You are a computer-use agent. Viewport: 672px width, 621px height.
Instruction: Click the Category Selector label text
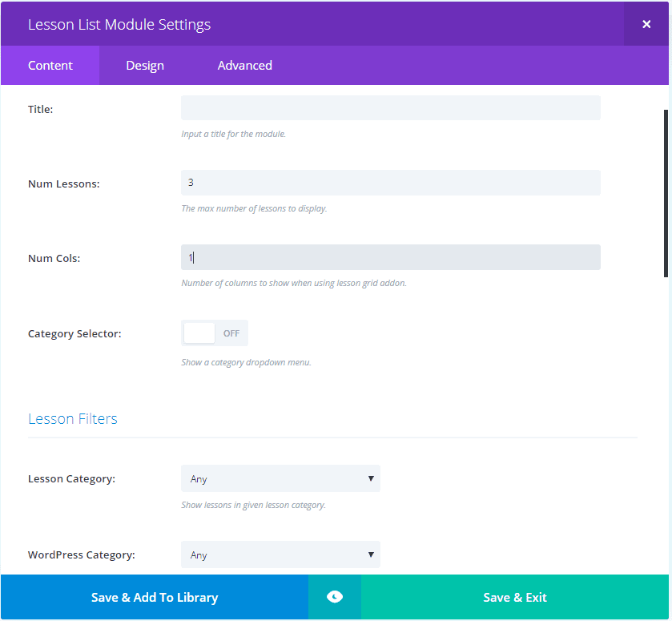coord(74,333)
